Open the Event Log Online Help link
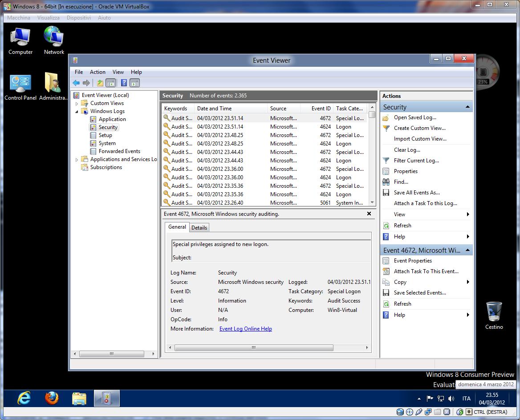Image resolution: width=520 pixels, height=420 pixels. coord(246,329)
